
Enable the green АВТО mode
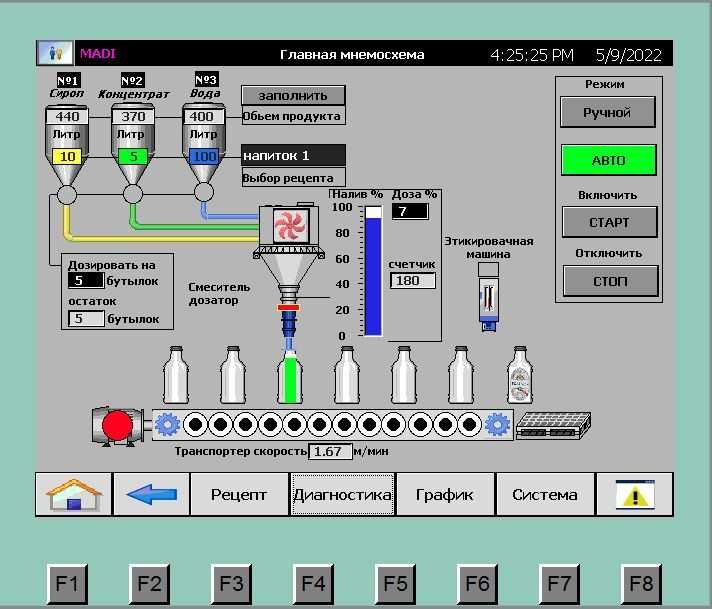pyautogui.click(x=609, y=160)
